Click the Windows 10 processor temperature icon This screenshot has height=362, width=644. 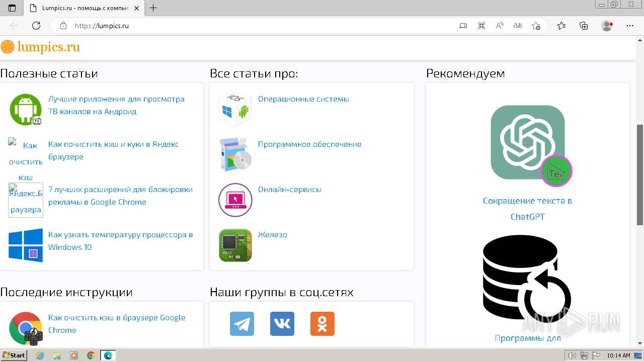(26, 245)
